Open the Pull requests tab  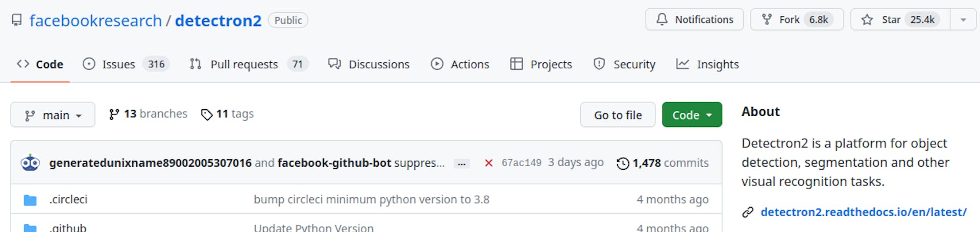(x=244, y=64)
